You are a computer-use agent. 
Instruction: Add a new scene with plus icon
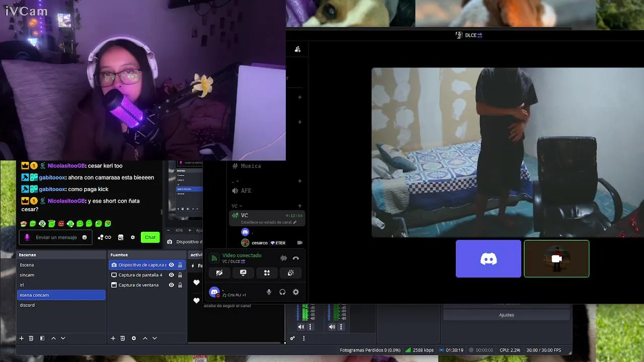point(21,338)
